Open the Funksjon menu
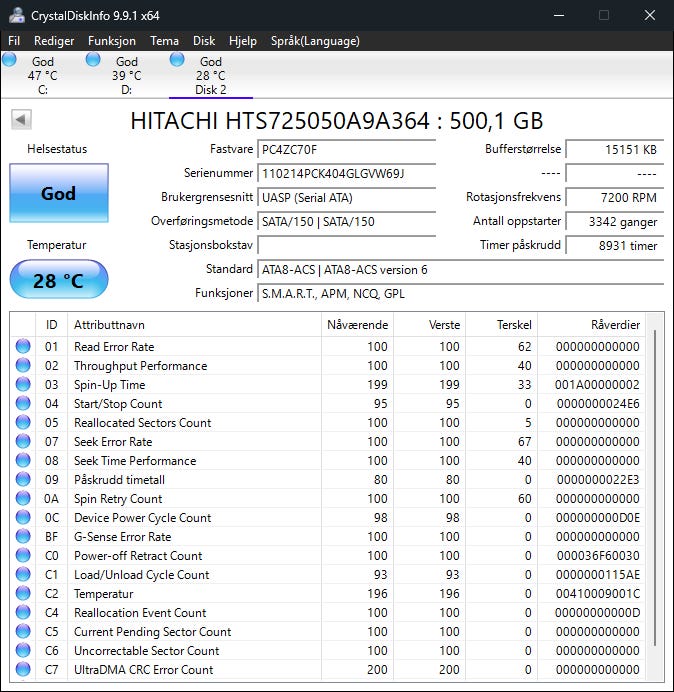 (112, 41)
